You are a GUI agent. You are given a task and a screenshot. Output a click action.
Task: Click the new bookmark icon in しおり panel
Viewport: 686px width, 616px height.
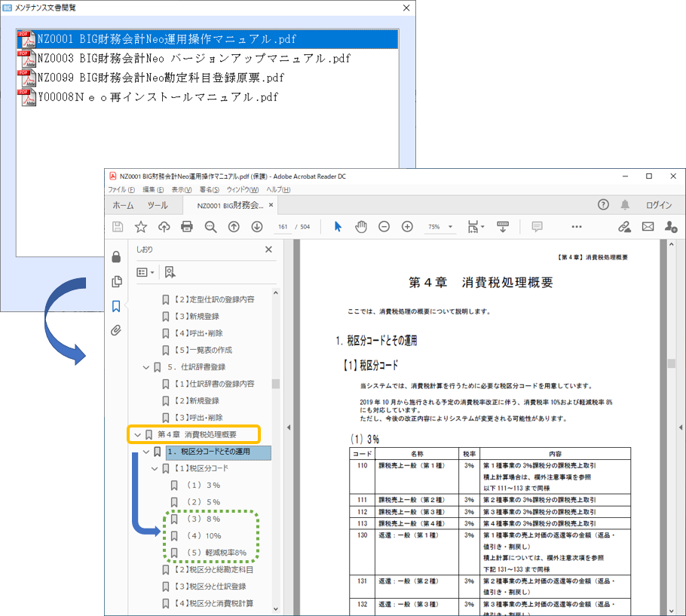coord(170,272)
